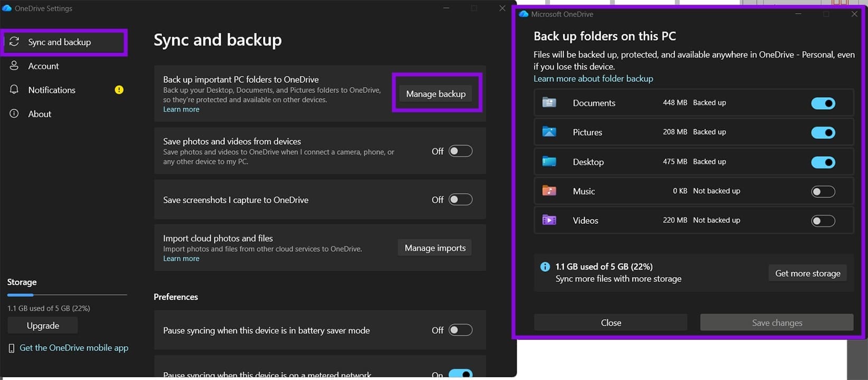Turn off Desktop folder backup
This screenshot has width=868, height=380.
pos(823,162)
